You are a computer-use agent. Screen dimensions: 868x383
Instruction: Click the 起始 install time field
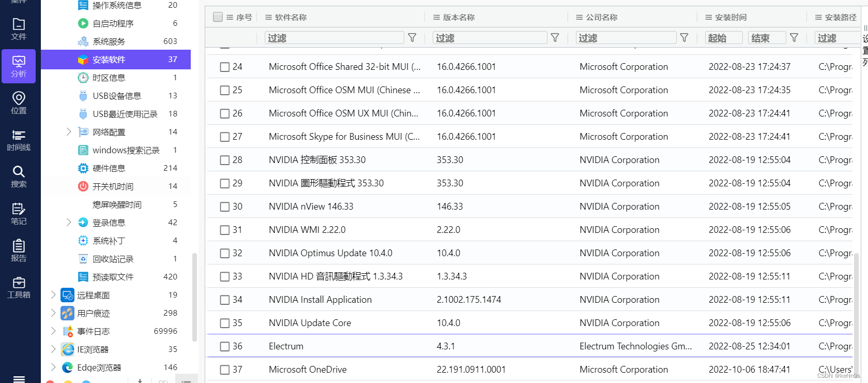tap(724, 38)
